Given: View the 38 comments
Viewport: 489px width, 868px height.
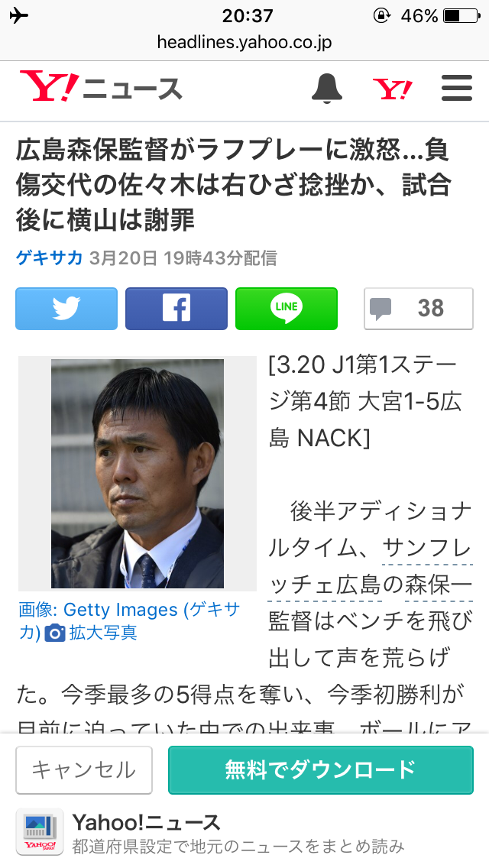Looking at the screenshot, I should point(419,309).
